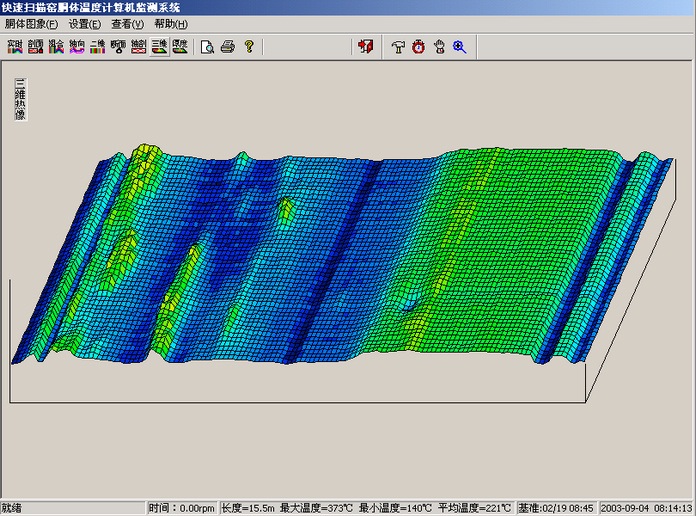
Task: Switch to the 二维 2D image view
Action: (x=97, y=46)
